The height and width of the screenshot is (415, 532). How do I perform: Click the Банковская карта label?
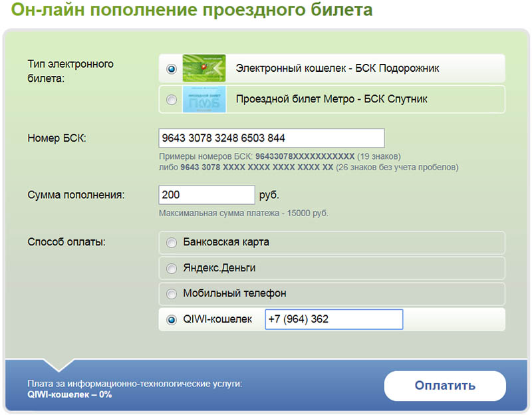click(x=226, y=242)
